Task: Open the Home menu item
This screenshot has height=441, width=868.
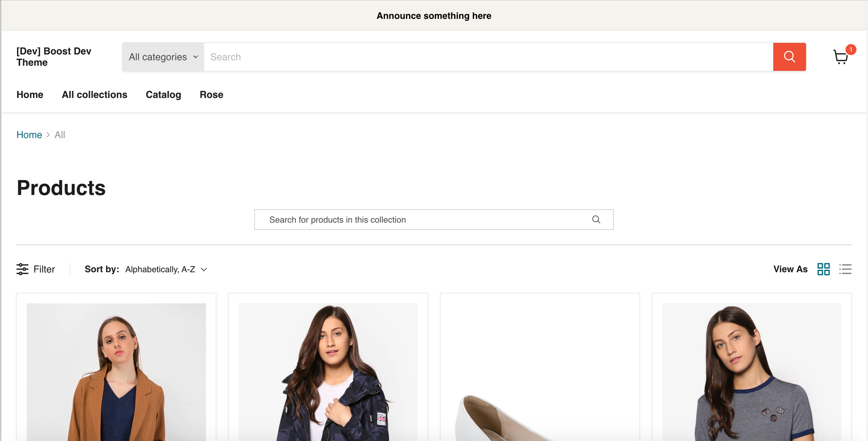Action: [x=30, y=94]
